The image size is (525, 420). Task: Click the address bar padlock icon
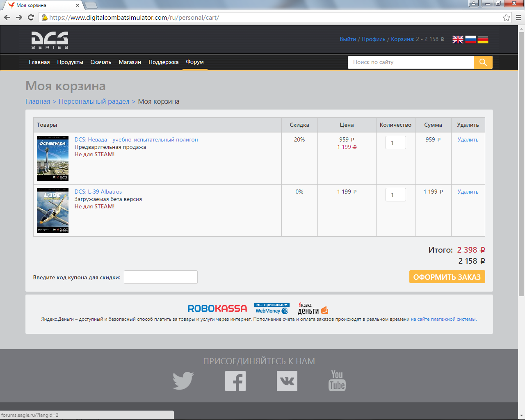45,18
